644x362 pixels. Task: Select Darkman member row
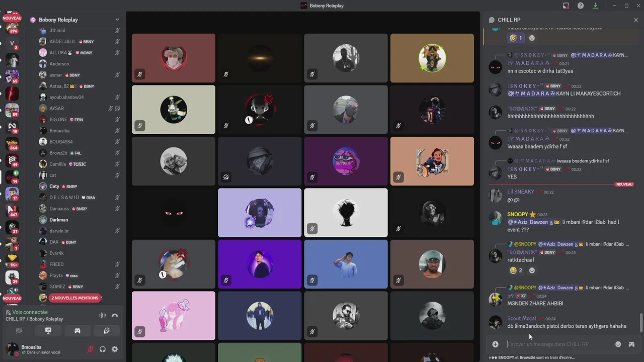point(79,220)
